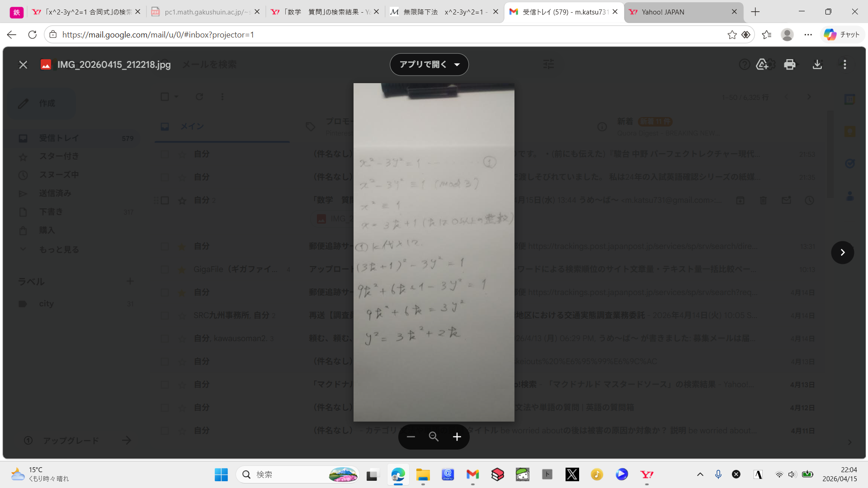
Task: Expand もっと見る in the sidebar
Action: [x=59, y=249]
